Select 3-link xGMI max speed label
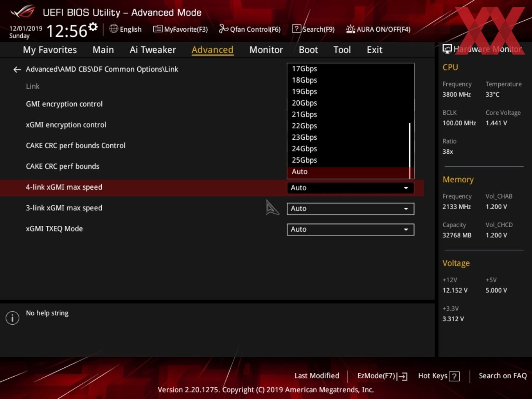Image resolution: width=532 pixels, height=399 pixels. [x=64, y=208]
